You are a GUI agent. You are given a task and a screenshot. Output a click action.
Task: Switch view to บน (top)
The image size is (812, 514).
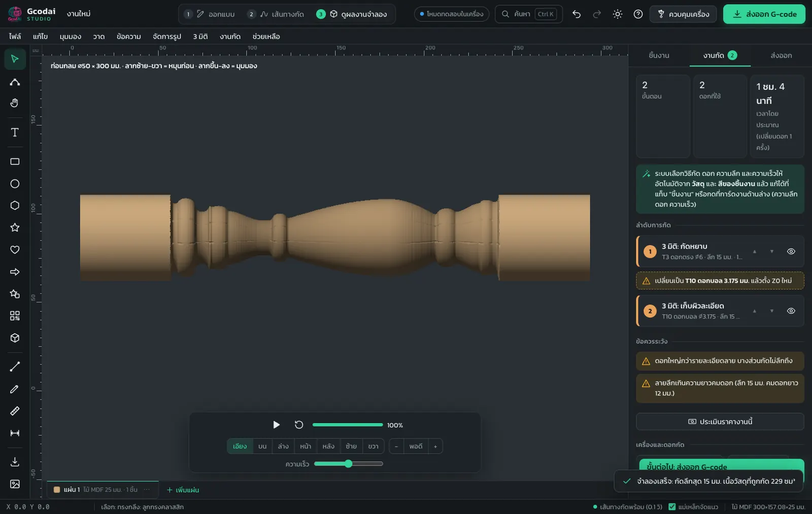pos(262,447)
